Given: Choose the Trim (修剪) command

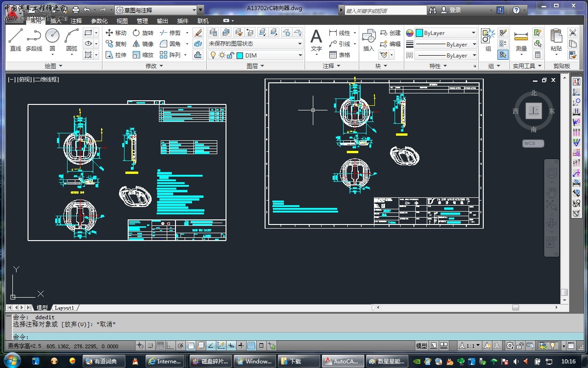Looking at the screenshot, I should (170, 33).
